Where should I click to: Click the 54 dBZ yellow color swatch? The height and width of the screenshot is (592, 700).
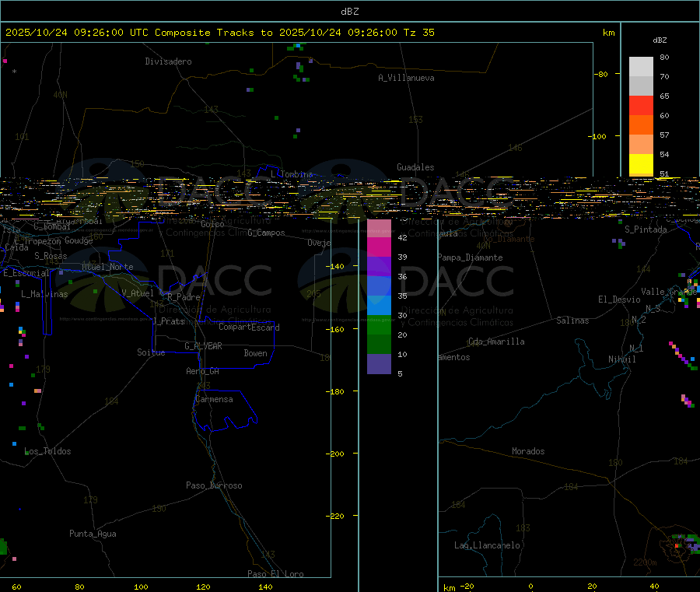[x=641, y=163]
